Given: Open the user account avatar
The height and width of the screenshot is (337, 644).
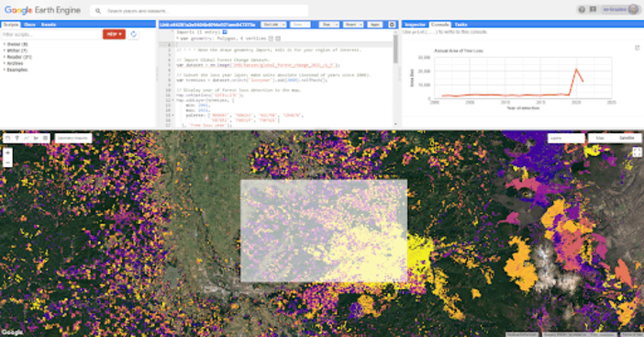Looking at the screenshot, I should pyautogui.click(x=633, y=9).
